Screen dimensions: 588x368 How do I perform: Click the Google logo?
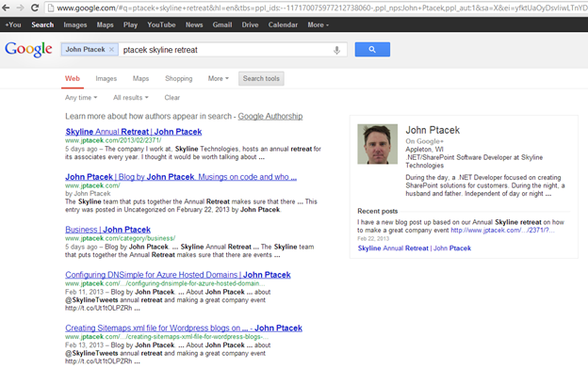point(28,50)
